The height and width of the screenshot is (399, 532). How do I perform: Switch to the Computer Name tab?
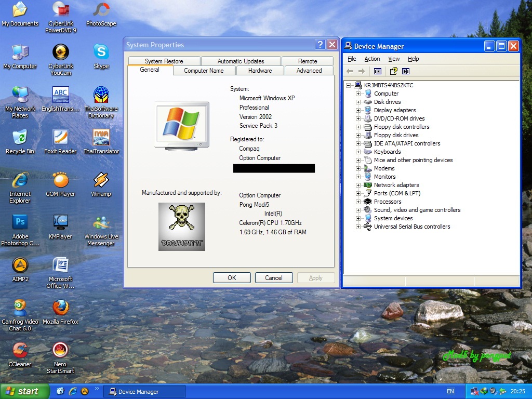(x=204, y=71)
